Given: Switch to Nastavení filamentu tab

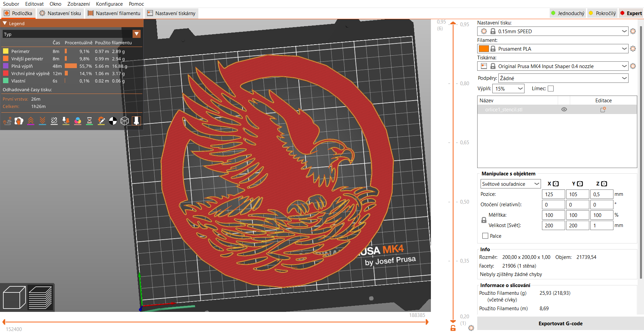Looking at the screenshot, I should tap(114, 13).
